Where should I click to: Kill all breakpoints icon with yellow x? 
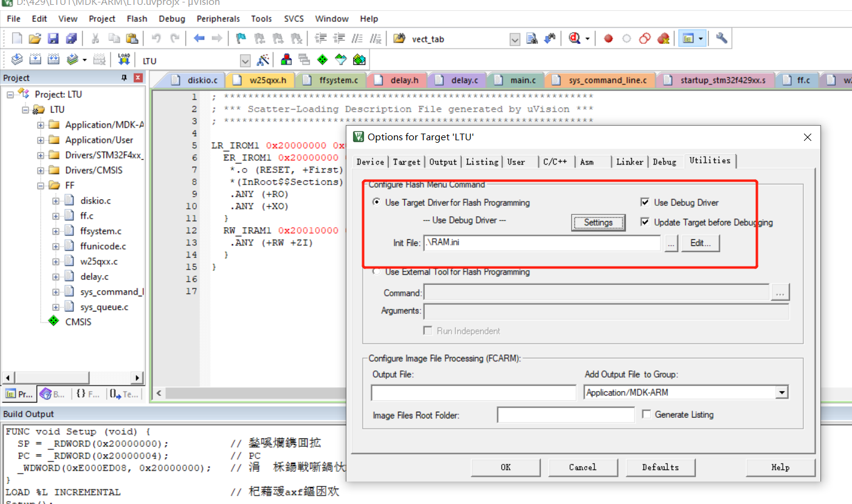tap(663, 39)
